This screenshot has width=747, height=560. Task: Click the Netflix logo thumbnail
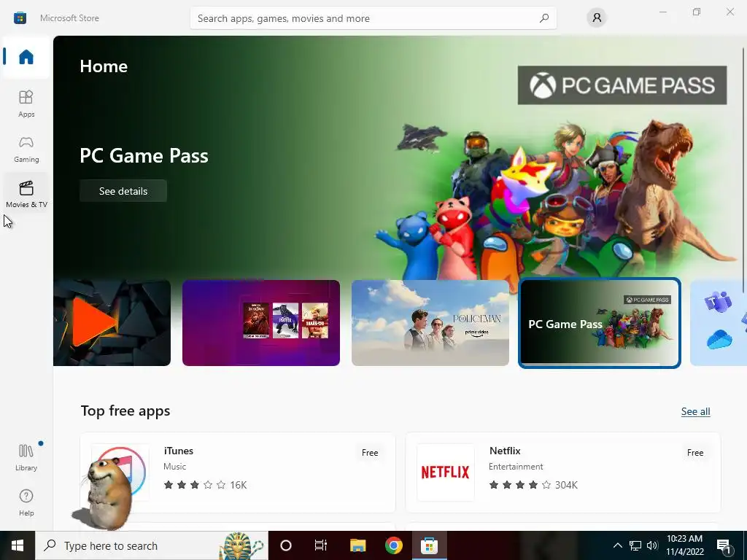[x=446, y=472]
